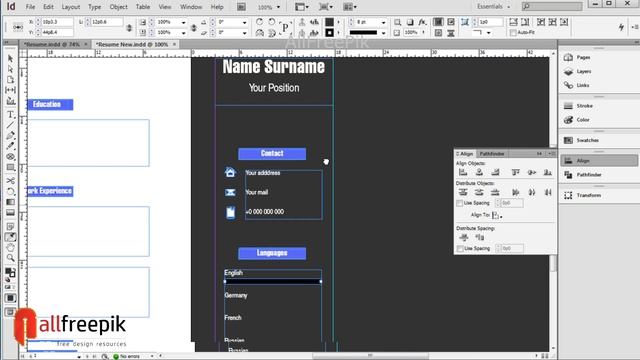Screen dimensions: 640x360
Task: Toggle the Auto-Fit checkbox
Action: [513, 32]
